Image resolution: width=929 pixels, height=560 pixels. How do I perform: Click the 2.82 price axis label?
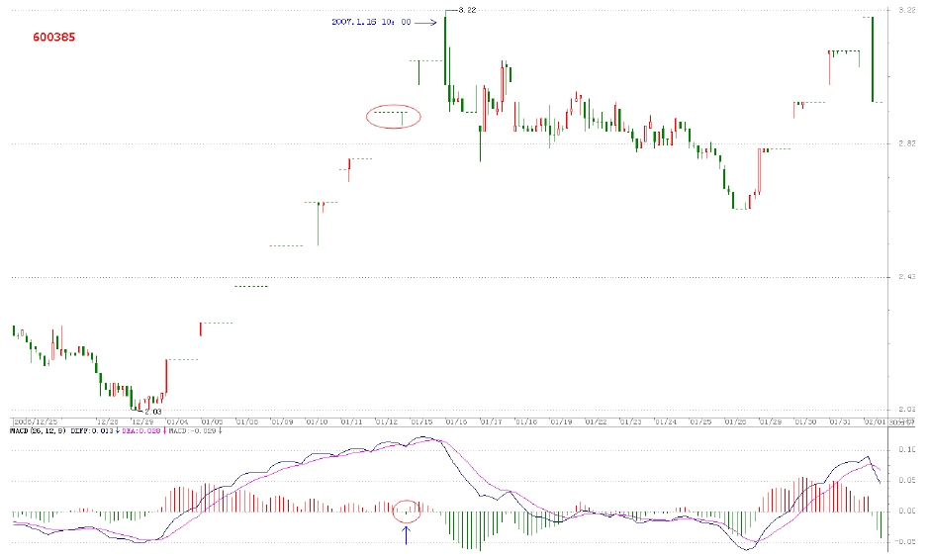pos(904,144)
